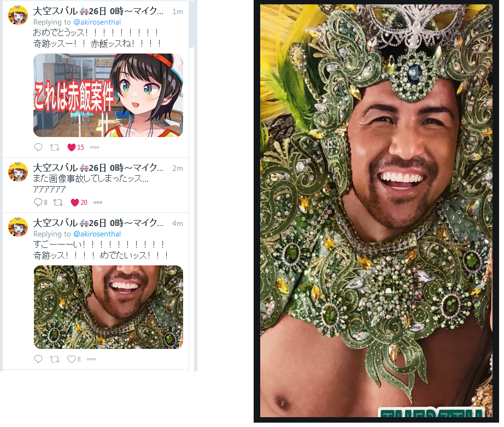Open the three-dot menu on 2m tweet
The image size is (504, 427).
tap(98, 203)
